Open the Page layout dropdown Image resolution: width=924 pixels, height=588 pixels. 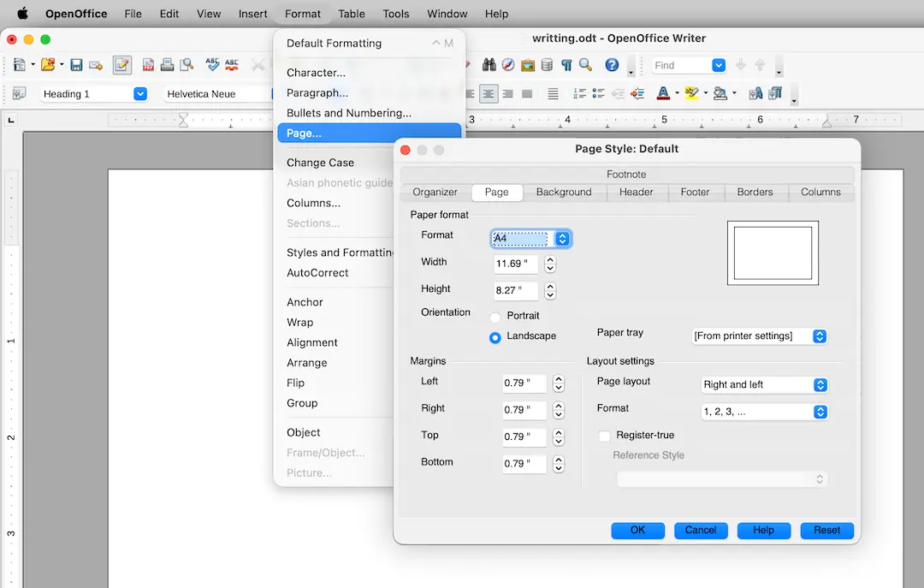(x=764, y=384)
